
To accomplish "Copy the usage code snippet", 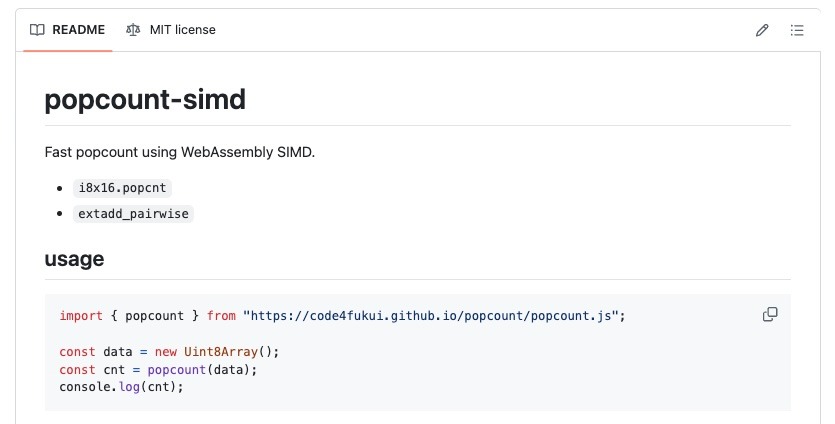I will point(770,315).
